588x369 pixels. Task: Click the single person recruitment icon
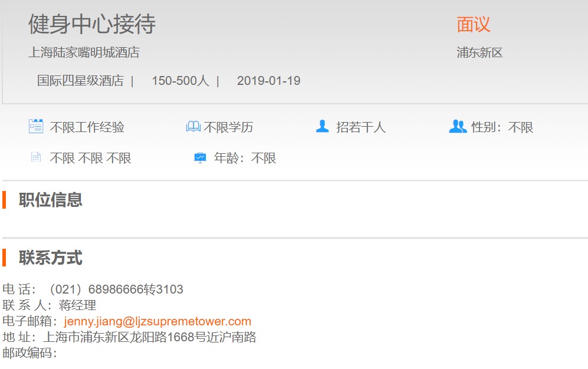pyautogui.click(x=322, y=126)
